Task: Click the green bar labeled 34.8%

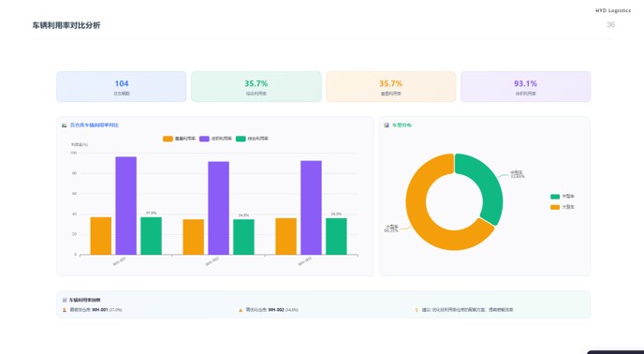Action: pyautogui.click(x=244, y=237)
